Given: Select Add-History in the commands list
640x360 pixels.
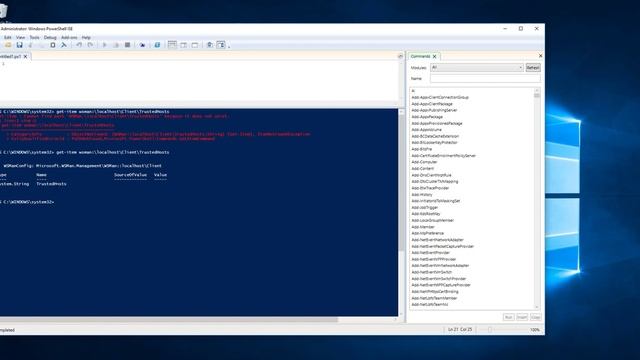Looking at the screenshot, I should pyautogui.click(x=422, y=195).
